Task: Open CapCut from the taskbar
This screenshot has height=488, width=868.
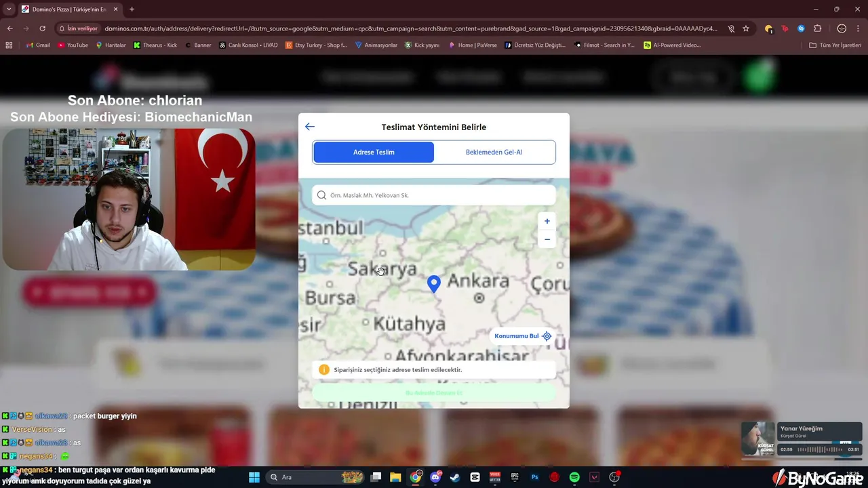Action: pyautogui.click(x=475, y=477)
